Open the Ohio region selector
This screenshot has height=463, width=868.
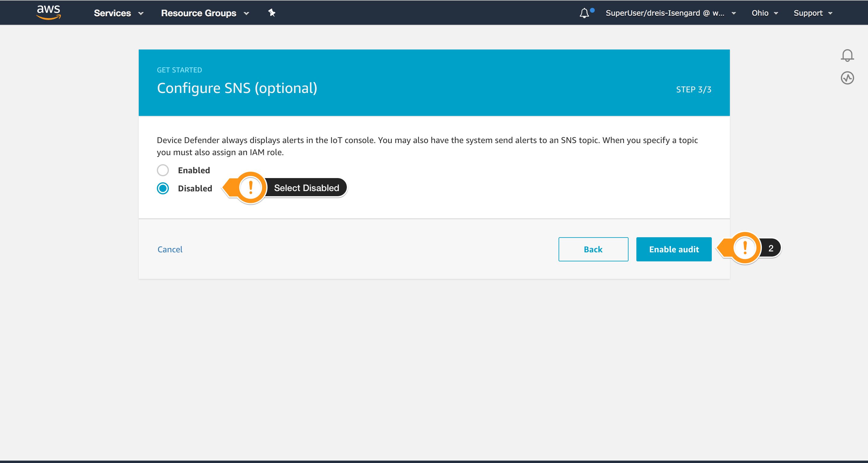tap(765, 13)
